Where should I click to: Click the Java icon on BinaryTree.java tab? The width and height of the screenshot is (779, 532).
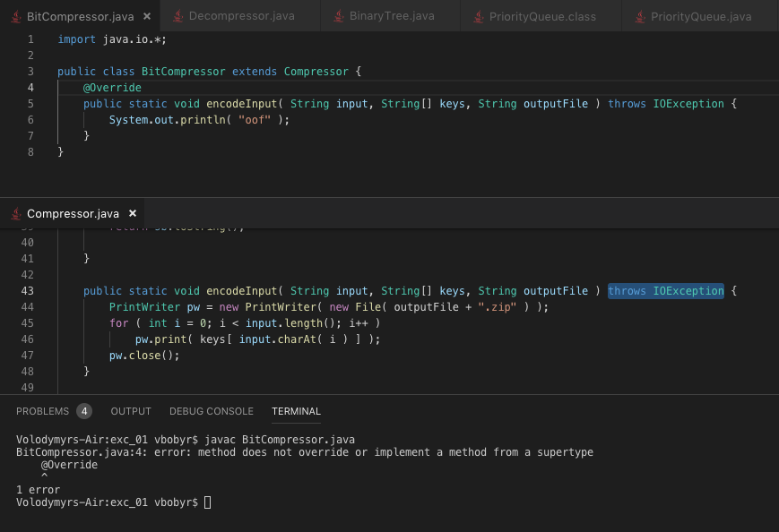pyautogui.click(x=339, y=16)
